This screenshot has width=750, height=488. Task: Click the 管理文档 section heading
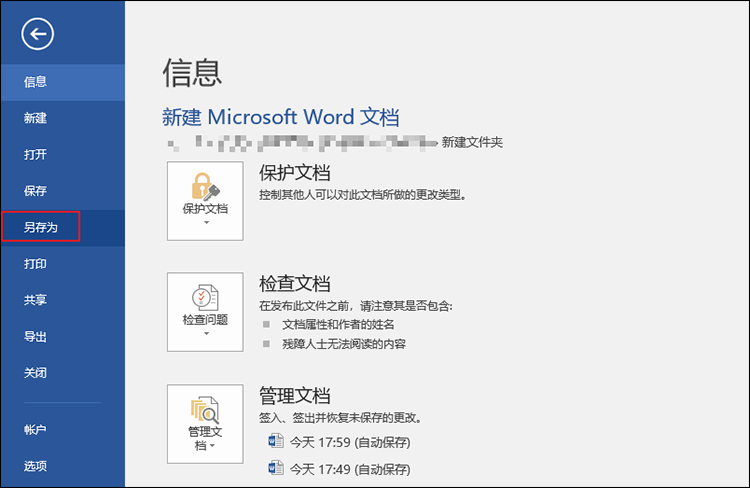pyautogui.click(x=295, y=396)
